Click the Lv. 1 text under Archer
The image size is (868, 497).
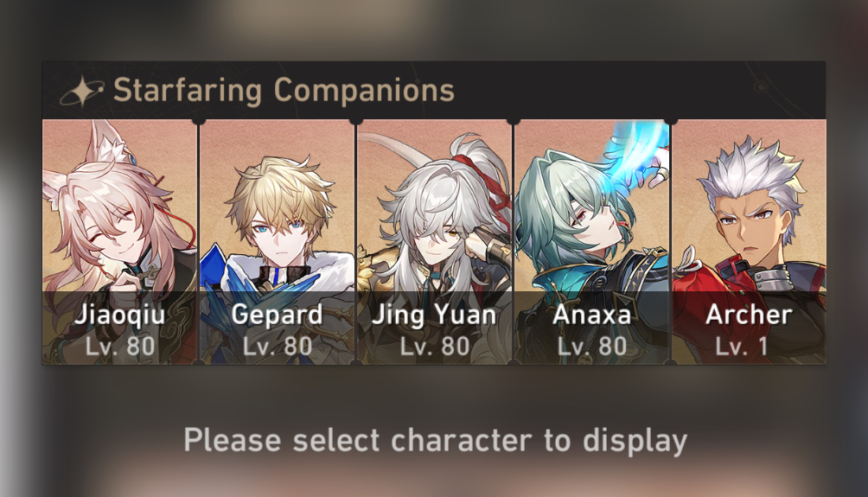coord(741,347)
